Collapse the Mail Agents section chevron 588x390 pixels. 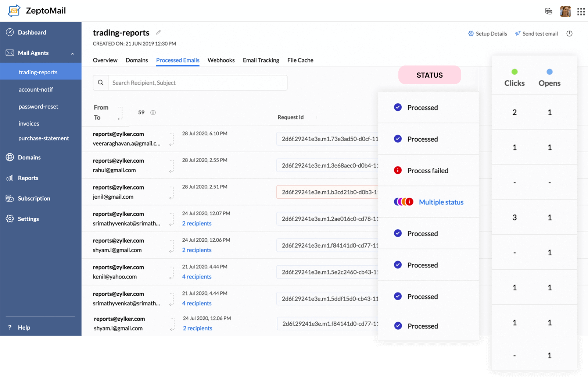point(72,53)
